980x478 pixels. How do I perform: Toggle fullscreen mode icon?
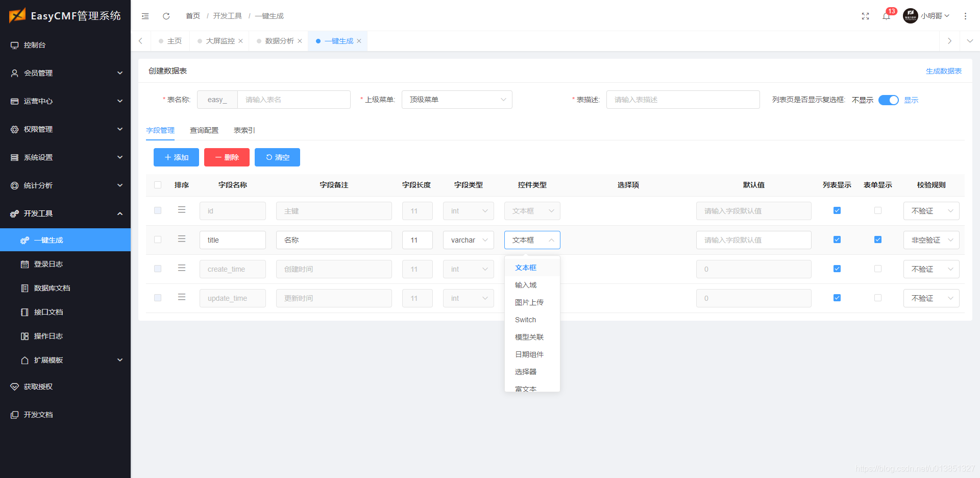click(865, 16)
